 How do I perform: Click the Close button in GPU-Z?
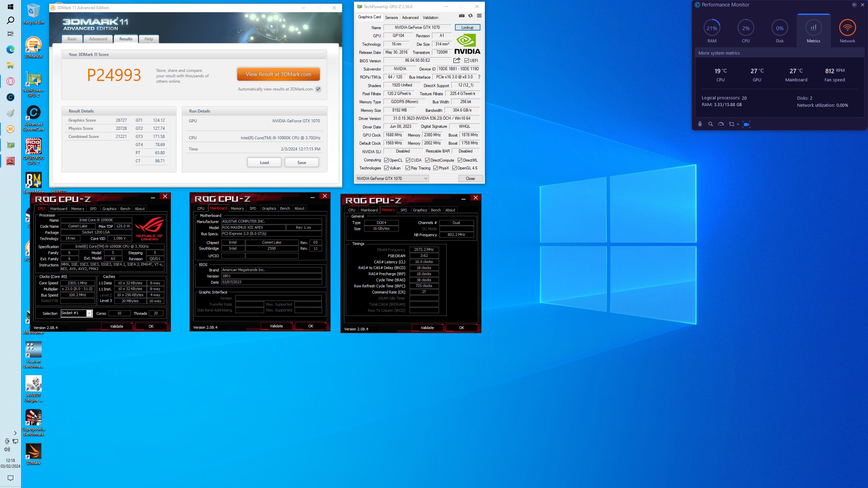click(470, 179)
